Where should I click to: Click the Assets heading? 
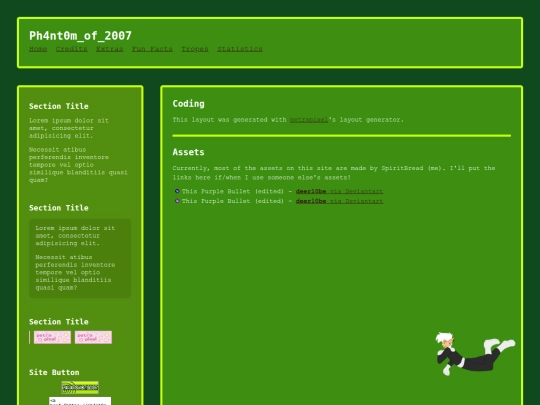click(188, 152)
